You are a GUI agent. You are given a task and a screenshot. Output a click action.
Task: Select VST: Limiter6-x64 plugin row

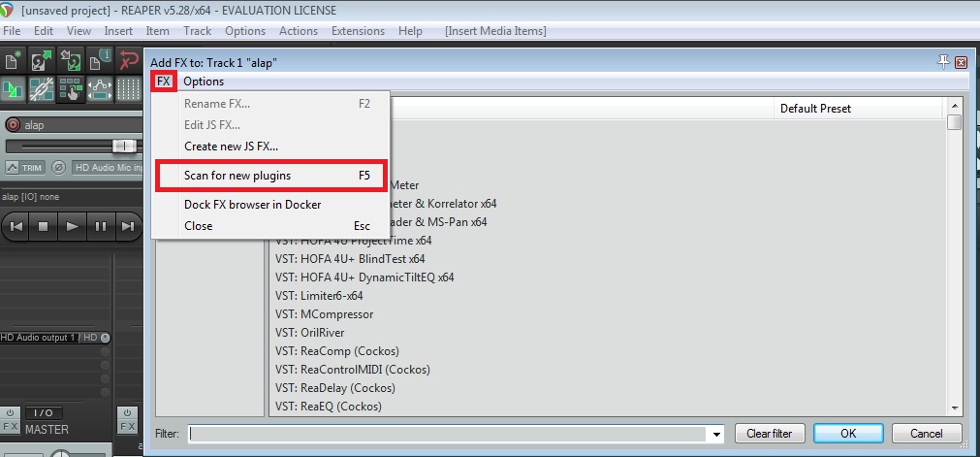[319, 296]
